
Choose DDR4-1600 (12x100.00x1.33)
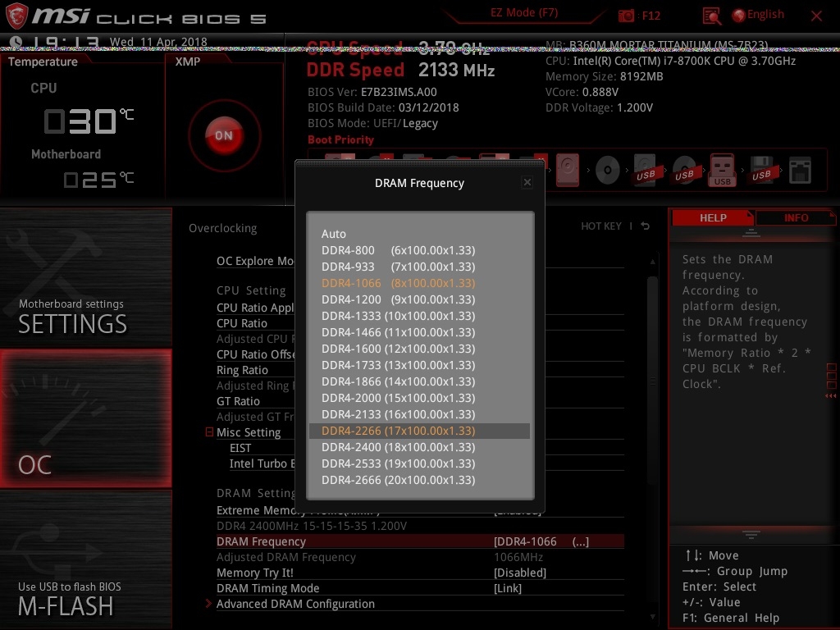pos(419,349)
